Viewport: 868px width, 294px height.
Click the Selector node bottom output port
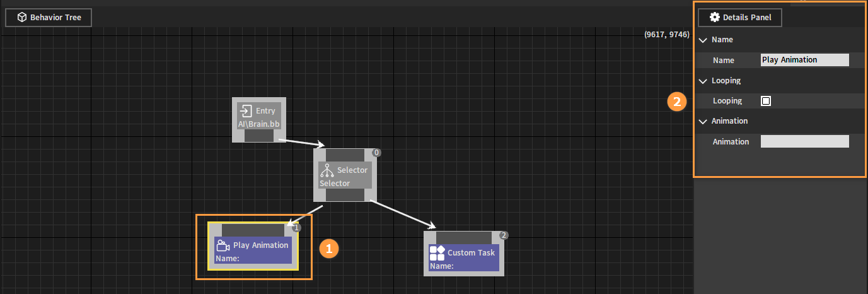pos(345,195)
